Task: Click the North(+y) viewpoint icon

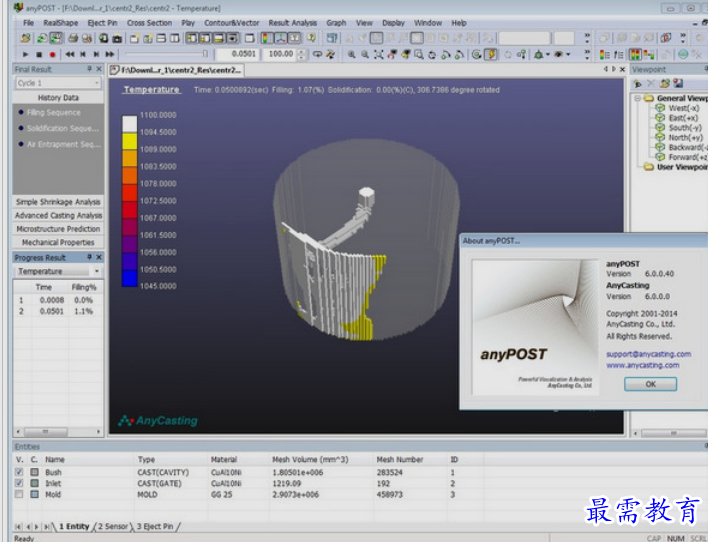Action: pyautogui.click(x=660, y=137)
